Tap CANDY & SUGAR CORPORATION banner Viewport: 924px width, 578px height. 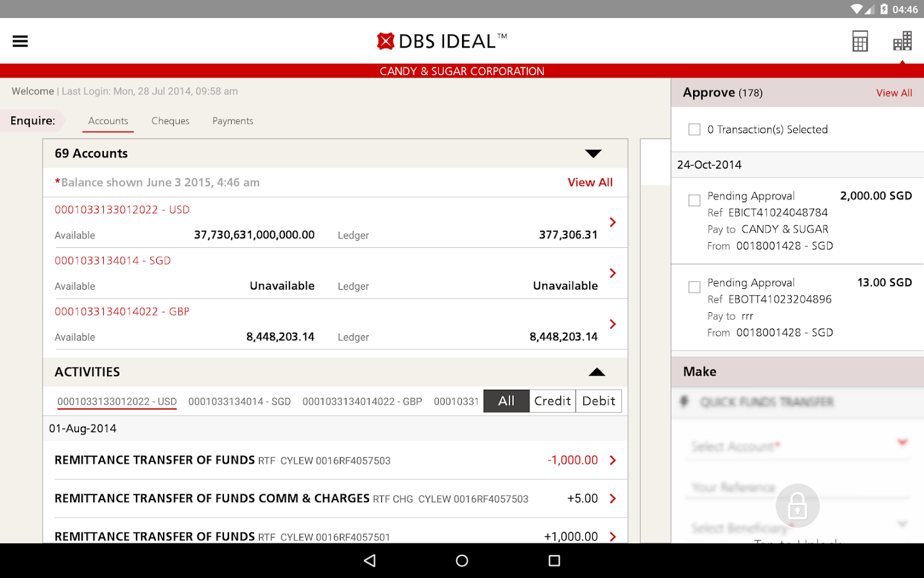coord(462,71)
